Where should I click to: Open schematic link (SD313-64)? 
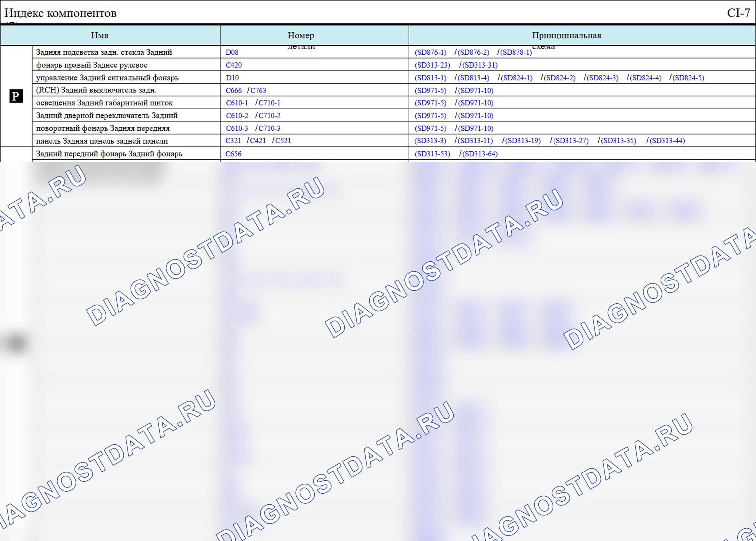coord(480,154)
